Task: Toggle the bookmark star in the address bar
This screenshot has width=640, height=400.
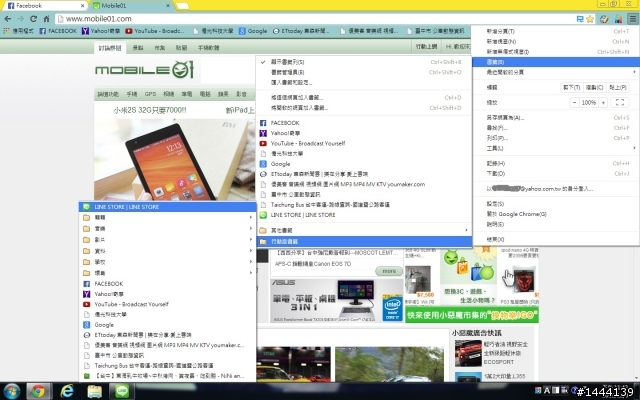Action: (590, 19)
